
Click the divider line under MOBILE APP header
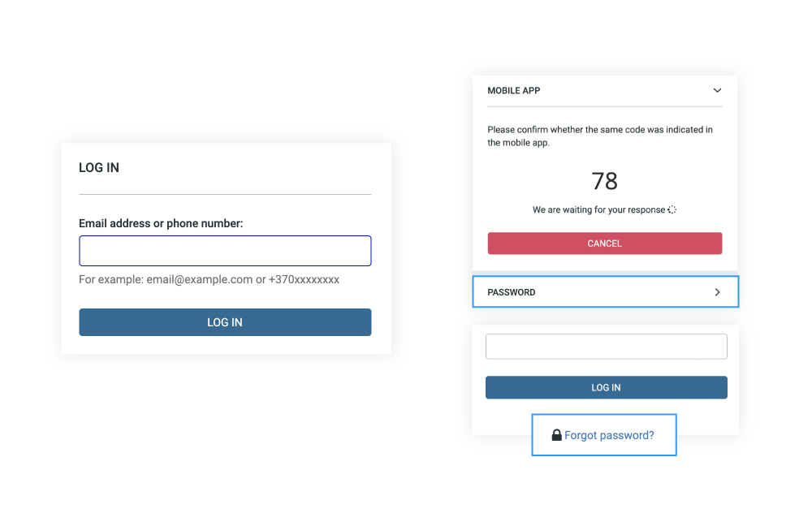(604, 106)
